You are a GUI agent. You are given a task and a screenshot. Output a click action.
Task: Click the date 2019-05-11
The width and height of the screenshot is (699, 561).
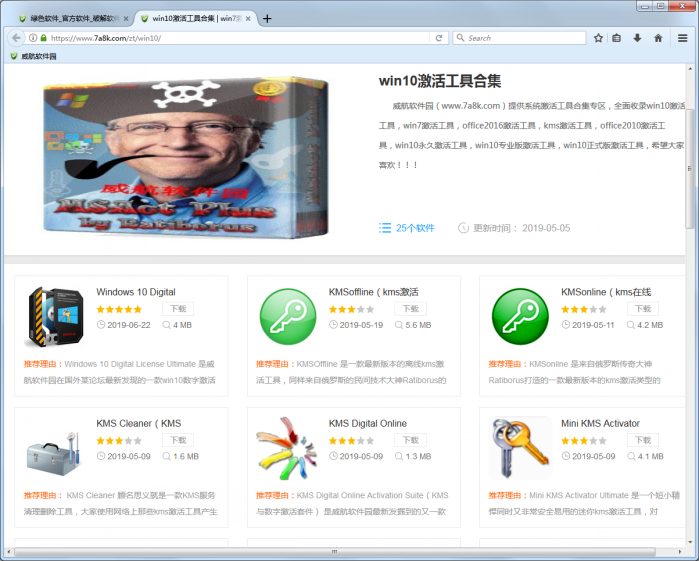tap(593, 325)
